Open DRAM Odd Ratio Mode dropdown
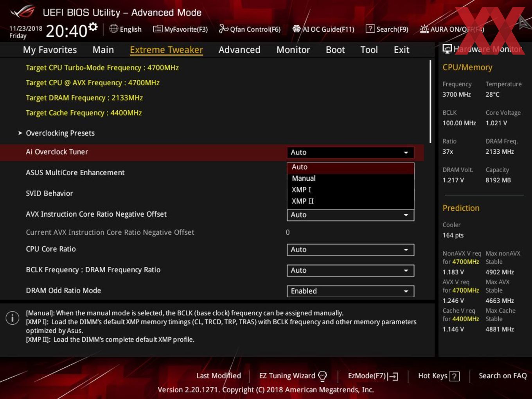 pos(350,291)
